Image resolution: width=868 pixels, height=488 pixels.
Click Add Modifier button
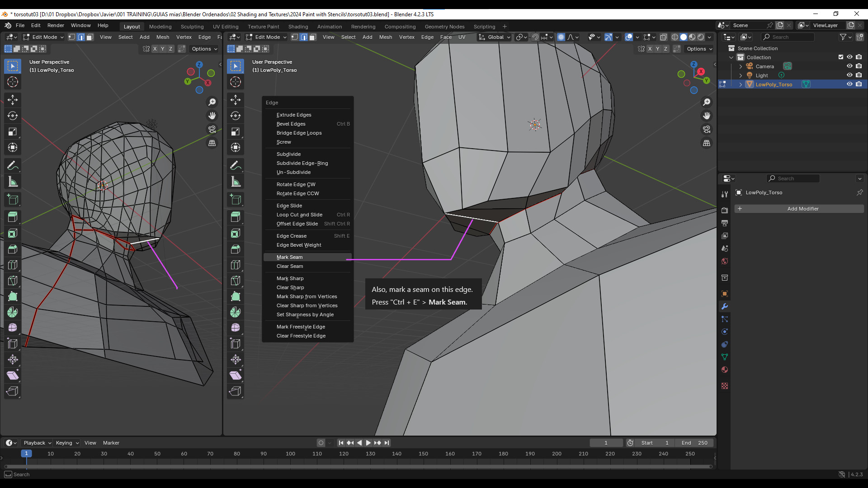[799, 209]
